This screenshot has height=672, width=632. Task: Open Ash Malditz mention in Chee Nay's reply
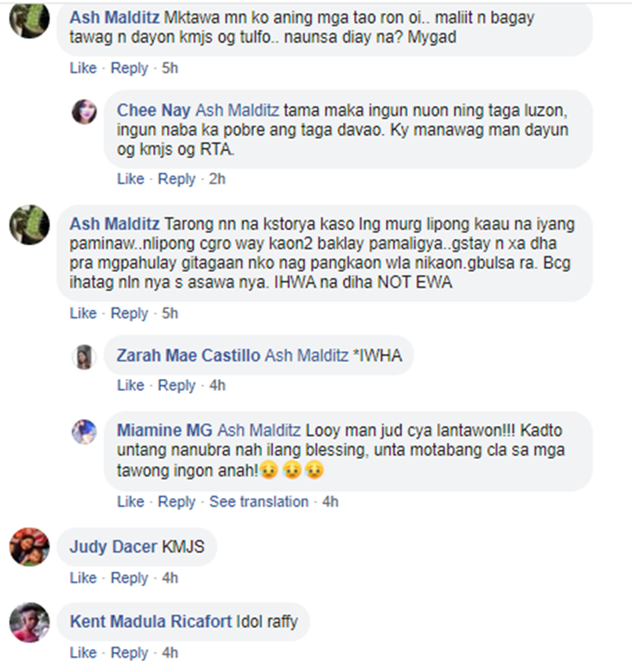click(x=237, y=110)
